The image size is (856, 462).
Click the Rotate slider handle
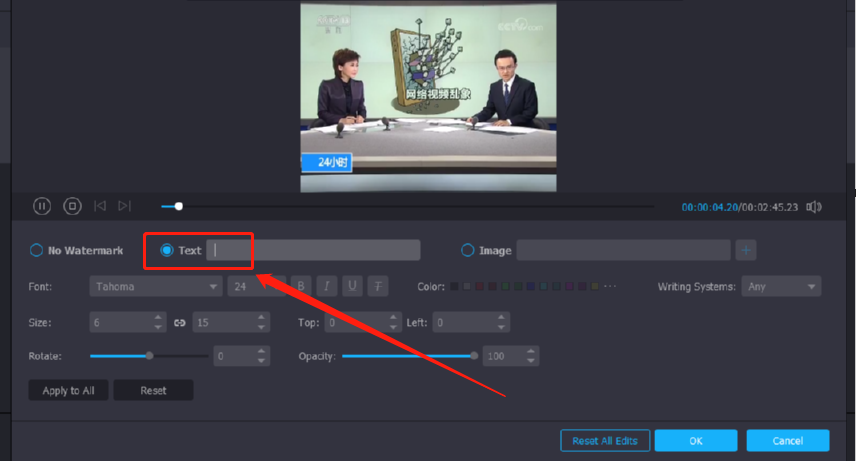tap(149, 356)
